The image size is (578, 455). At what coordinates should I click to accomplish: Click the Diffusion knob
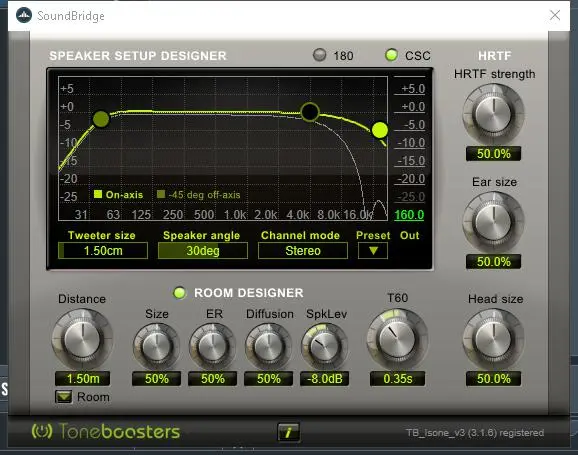(268, 347)
